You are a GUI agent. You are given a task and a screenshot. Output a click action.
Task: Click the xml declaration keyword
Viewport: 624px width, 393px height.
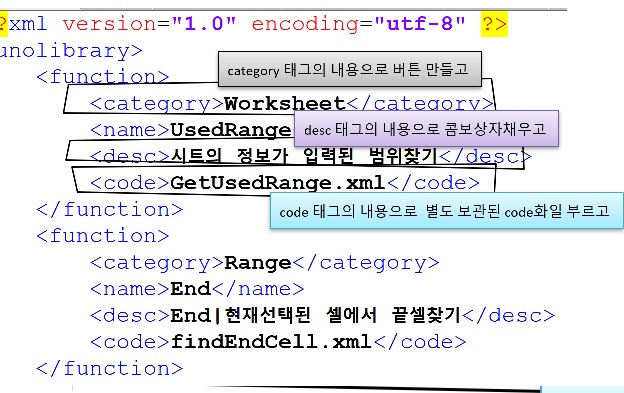tap(28, 24)
